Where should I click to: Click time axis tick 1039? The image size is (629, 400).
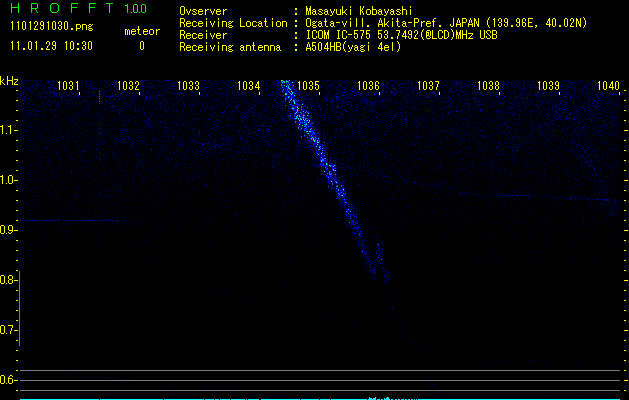tap(548, 85)
